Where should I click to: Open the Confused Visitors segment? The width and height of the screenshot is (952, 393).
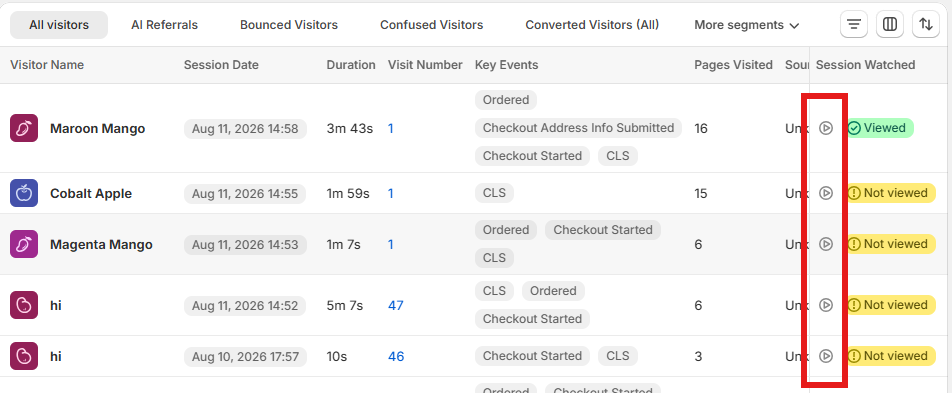pos(432,25)
